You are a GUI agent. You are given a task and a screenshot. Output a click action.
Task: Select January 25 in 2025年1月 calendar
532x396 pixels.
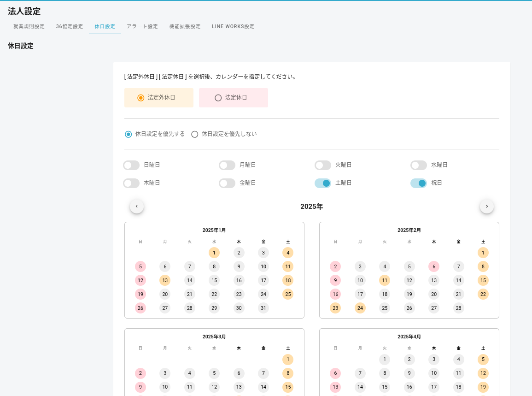tap(288, 294)
